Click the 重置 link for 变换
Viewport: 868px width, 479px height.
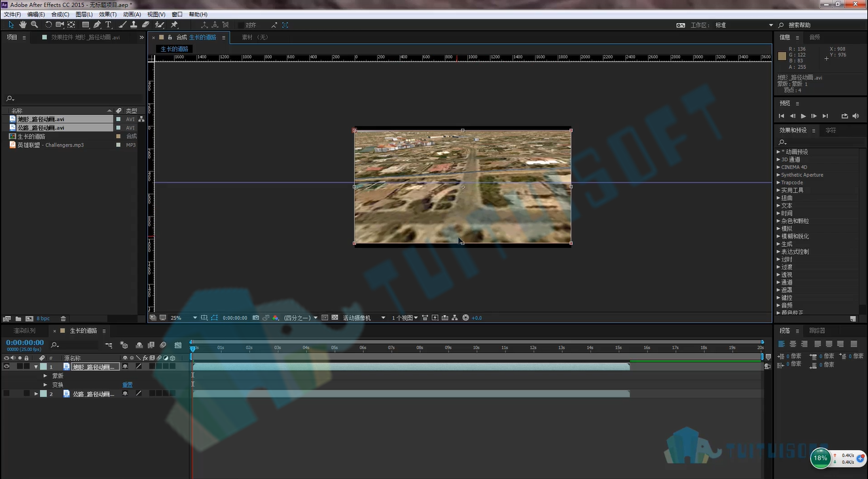click(x=128, y=385)
